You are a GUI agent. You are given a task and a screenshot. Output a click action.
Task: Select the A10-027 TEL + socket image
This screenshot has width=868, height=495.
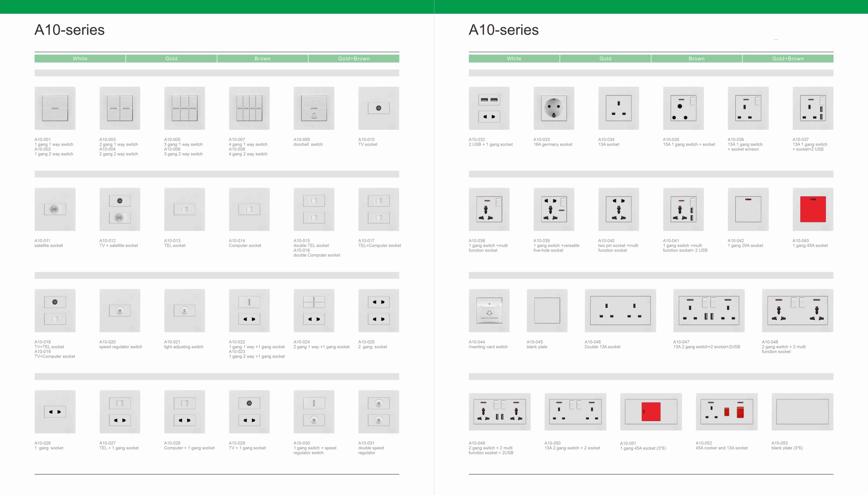click(120, 412)
